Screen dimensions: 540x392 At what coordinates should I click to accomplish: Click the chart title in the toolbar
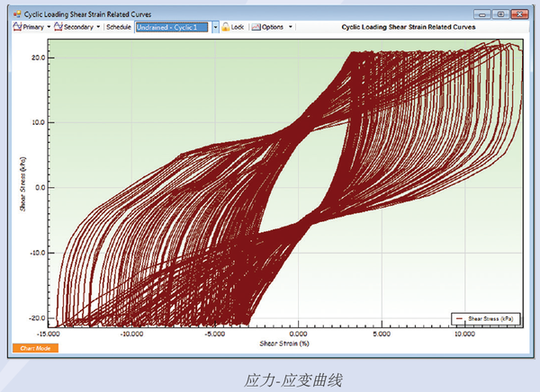click(409, 27)
